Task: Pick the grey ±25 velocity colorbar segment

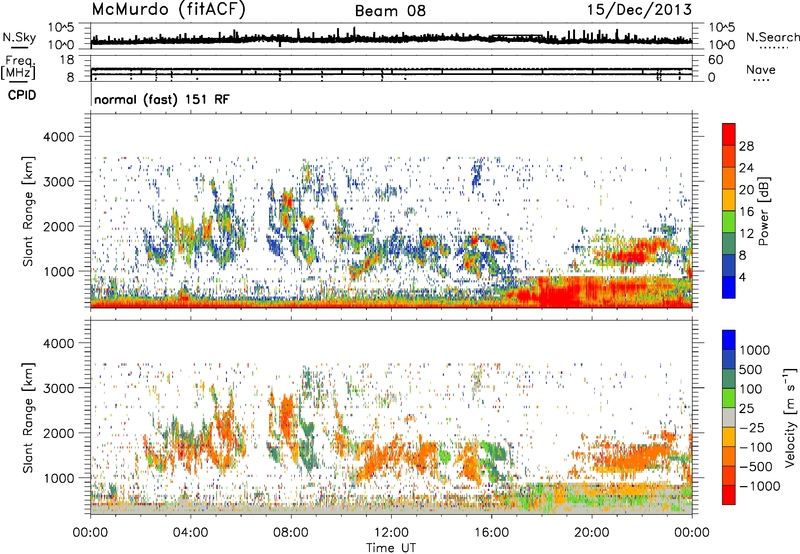Action: coord(729,417)
